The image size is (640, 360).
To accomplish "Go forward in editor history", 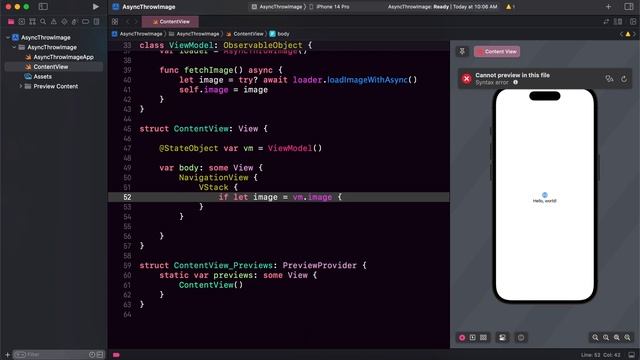I will pos(136,21).
